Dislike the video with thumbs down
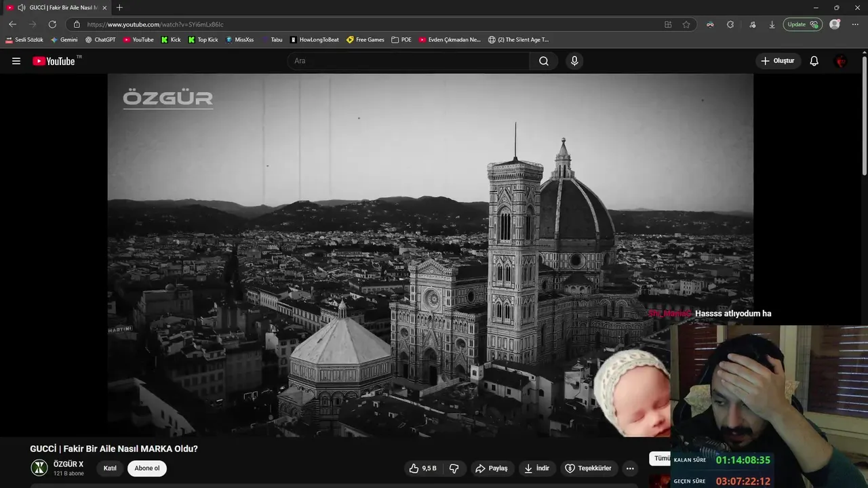Image resolution: width=868 pixels, height=488 pixels. click(454, 468)
